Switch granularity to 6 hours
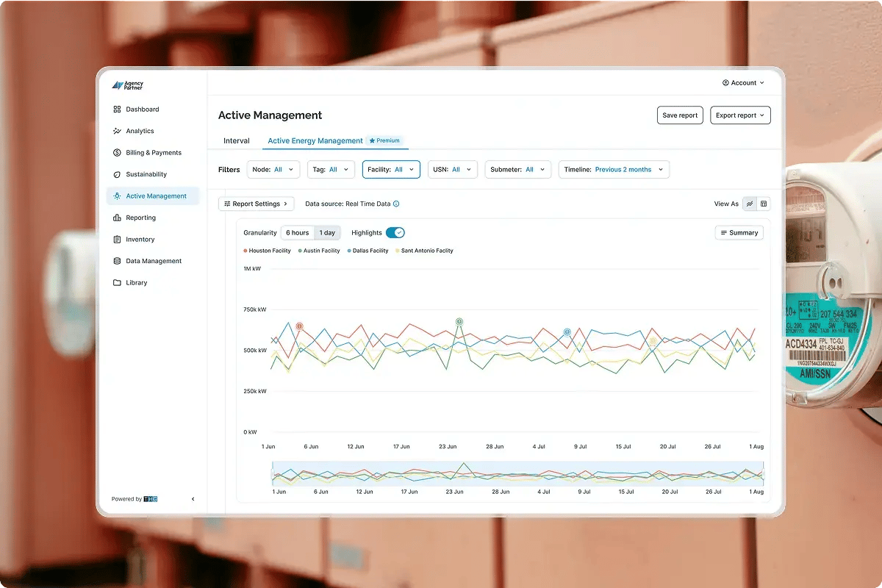The image size is (882, 588). click(297, 232)
